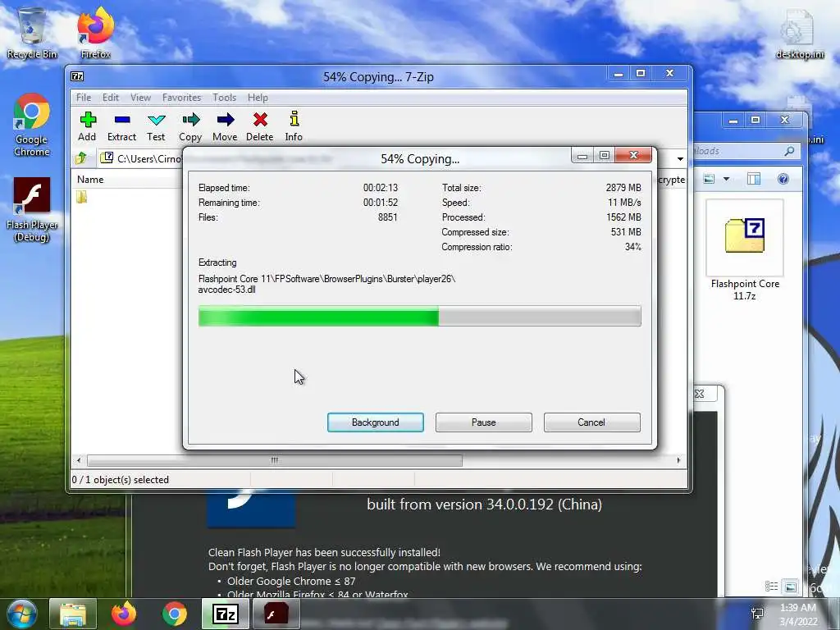Open Firefox from the taskbar

(124, 614)
